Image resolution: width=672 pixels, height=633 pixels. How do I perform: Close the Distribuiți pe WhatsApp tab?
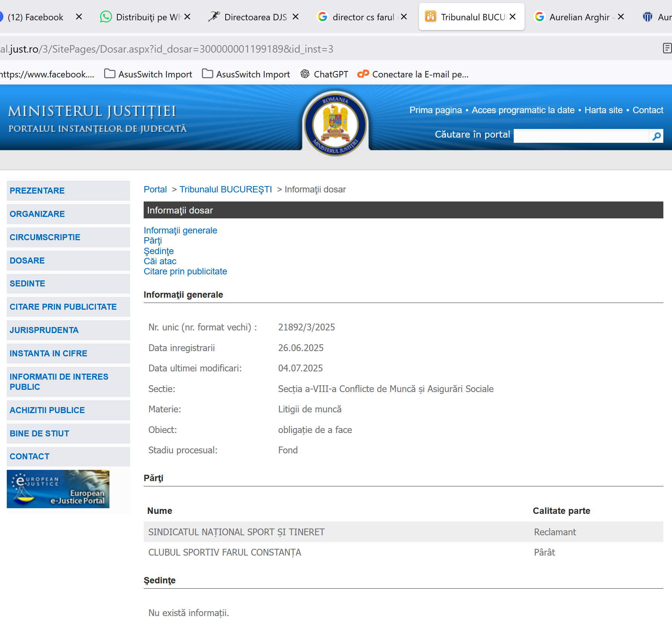click(187, 17)
